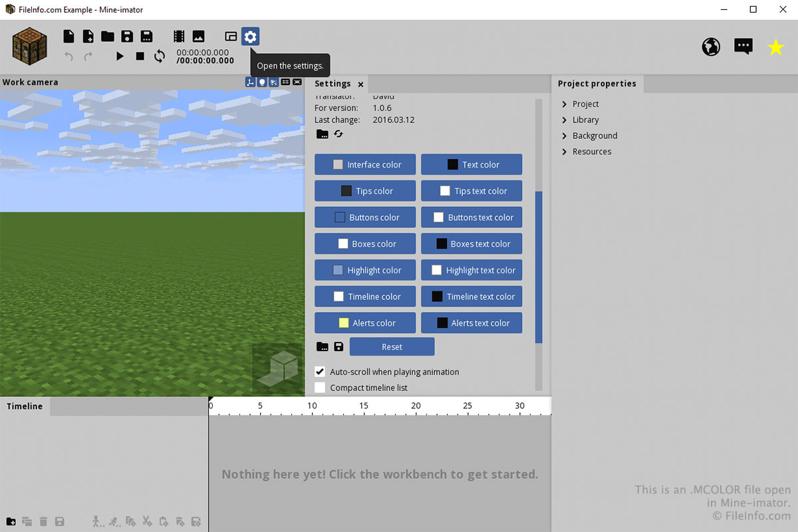The width and height of the screenshot is (798, 532).
Task: Toggle the frame overlay icon in Work camera
Action: [x=297, y=82]
